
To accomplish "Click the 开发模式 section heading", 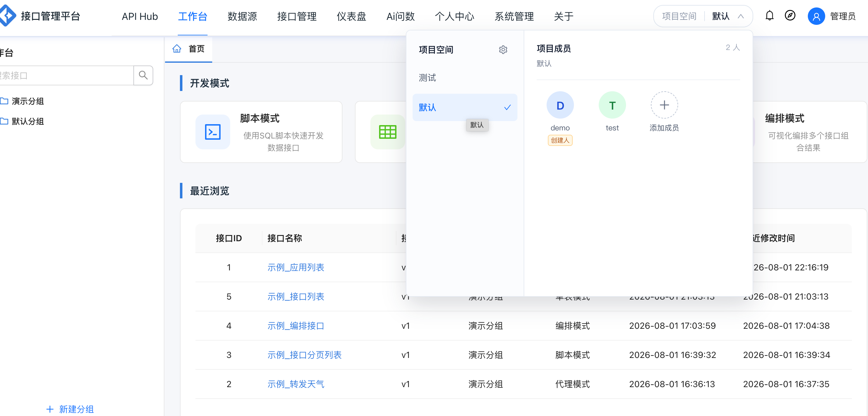I will (x=210, y=83).
